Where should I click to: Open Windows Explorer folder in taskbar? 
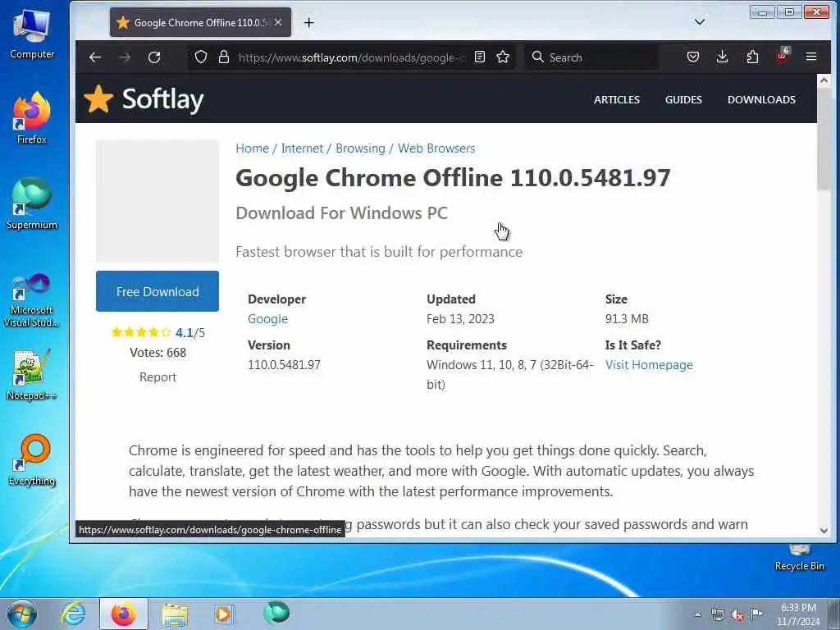[x=175, y=614]
